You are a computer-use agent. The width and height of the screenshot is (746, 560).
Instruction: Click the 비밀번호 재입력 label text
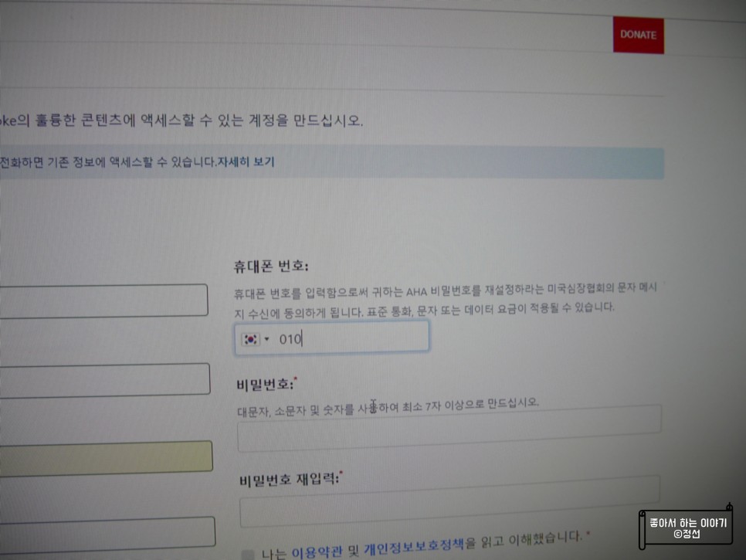pos(290,480)
